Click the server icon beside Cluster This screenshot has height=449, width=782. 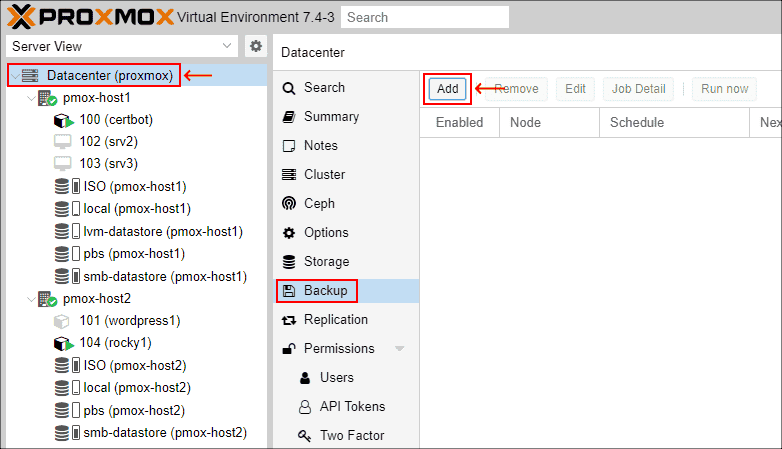[x=289, y=175]
